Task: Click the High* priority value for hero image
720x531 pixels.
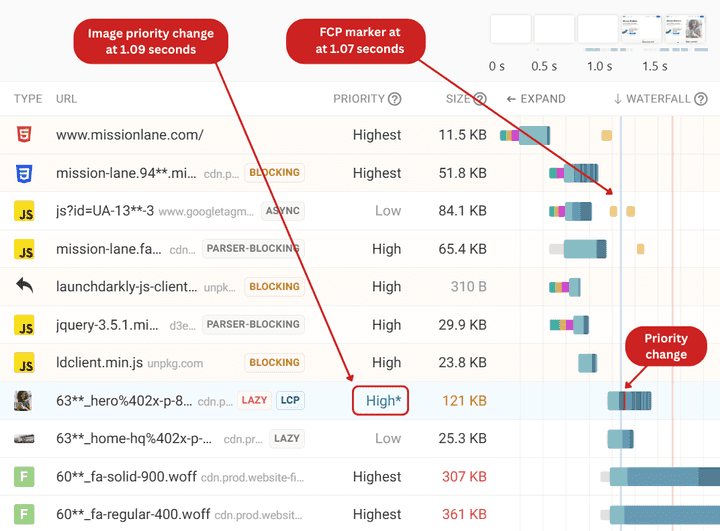Action: click(380, 400)
